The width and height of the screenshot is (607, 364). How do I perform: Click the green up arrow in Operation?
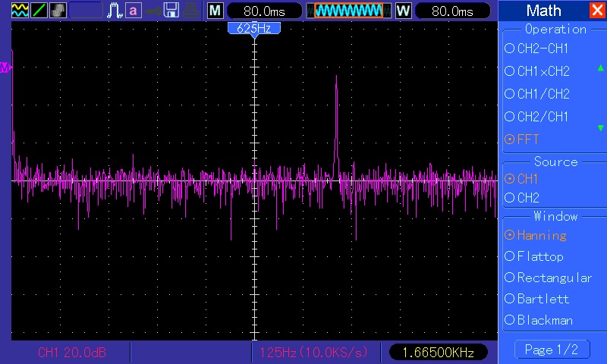pos(600,68)
